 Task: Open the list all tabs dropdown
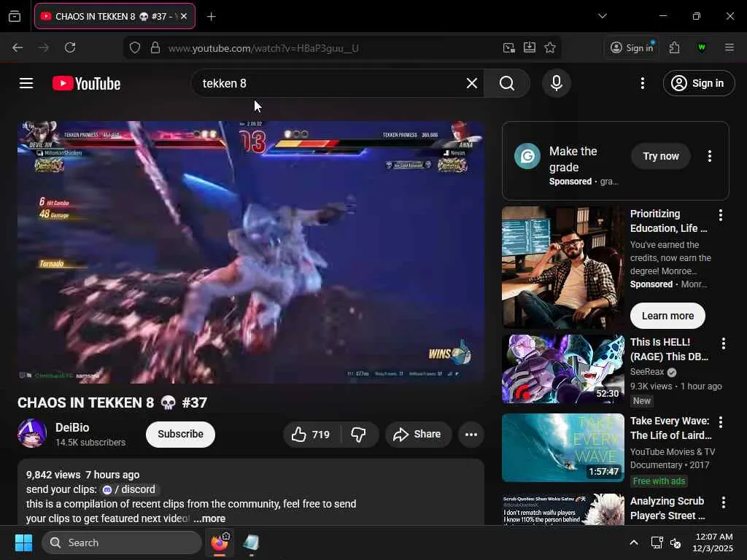click(602, 16)
